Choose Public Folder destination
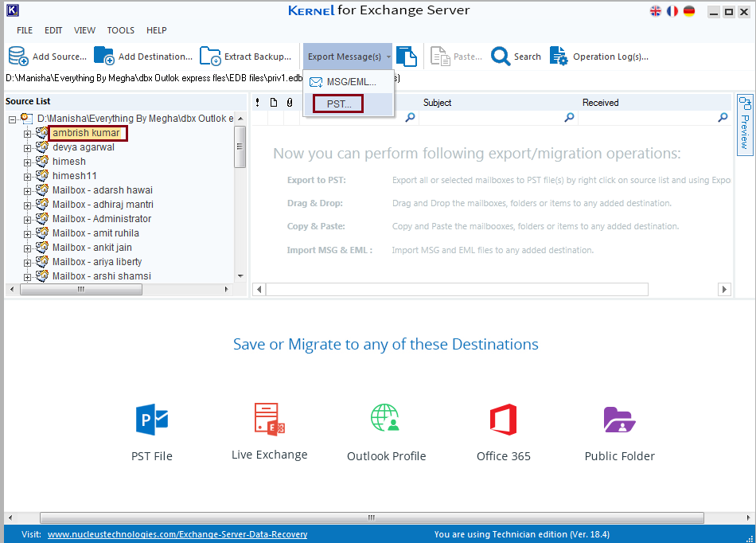756x543 pixels. coord(619,420)
